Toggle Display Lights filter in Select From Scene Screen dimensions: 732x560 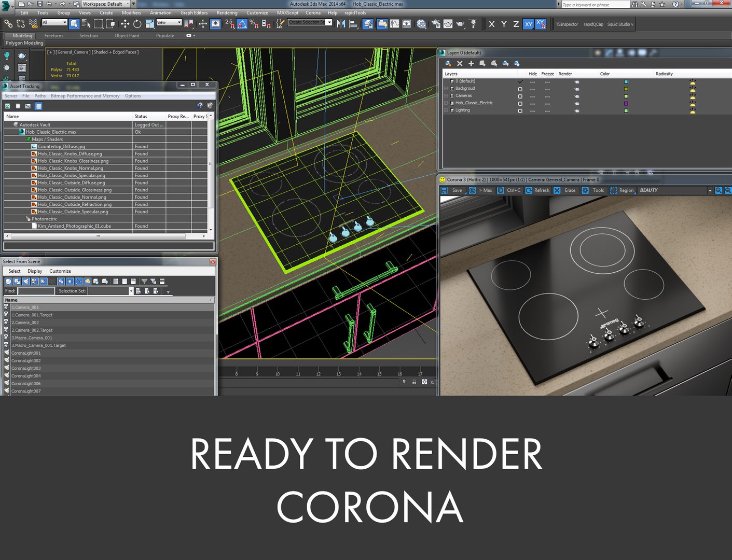point(25,282)
